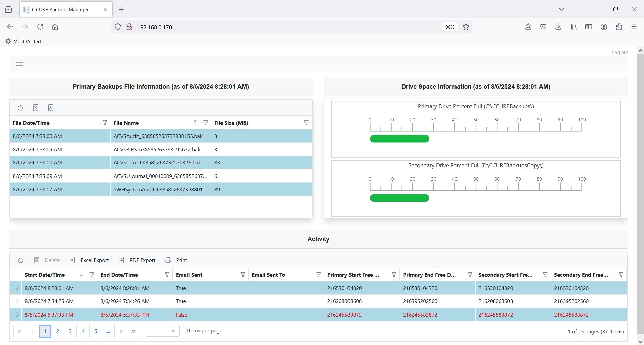The image size is (644, 345).
Task: Click the Delete button in Activity toolbar
Action: pos(47,260)
